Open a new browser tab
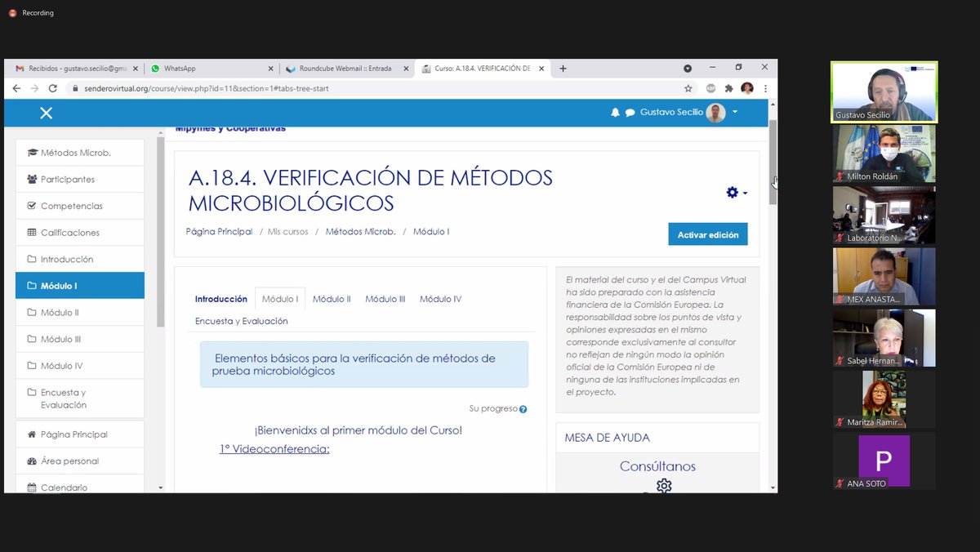The height and width of the screenshot is (552, 980). click(x=563, y=69)
